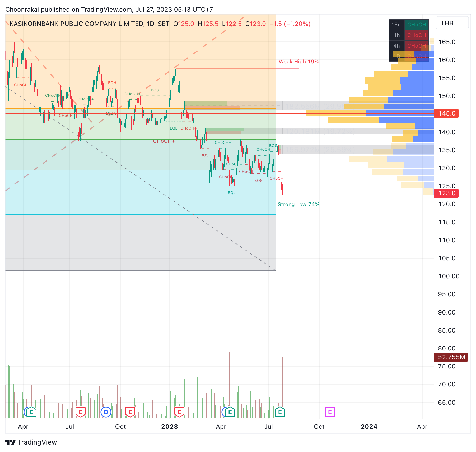Select the 1h row label in the structure table
The height and width of the screenshot is (452, 476).
(x=397, y=35)
